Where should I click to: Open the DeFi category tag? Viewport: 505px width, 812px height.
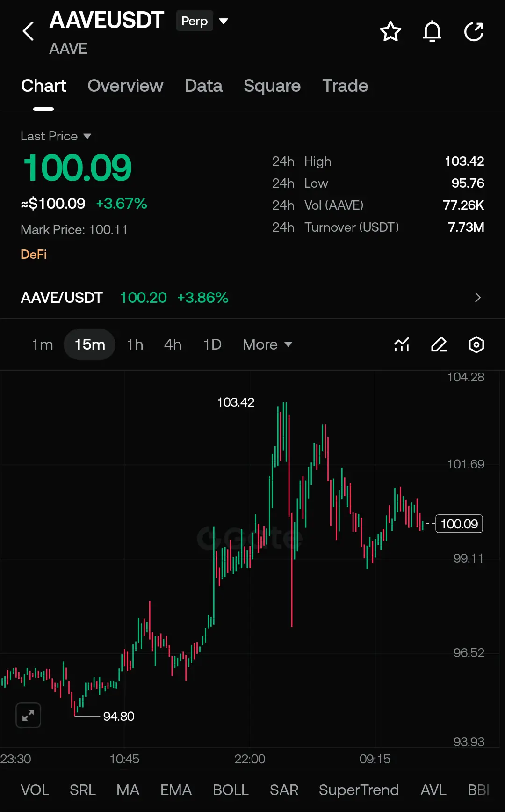(34, 254)
